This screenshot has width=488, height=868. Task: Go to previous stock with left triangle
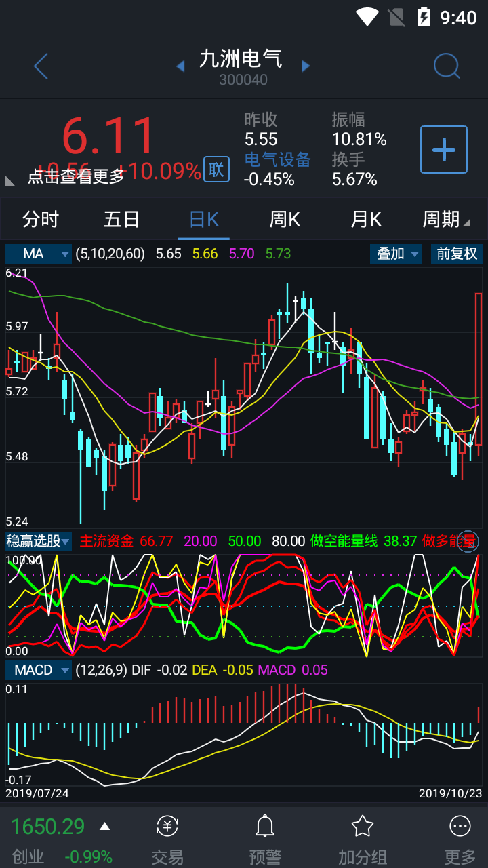coord(180,66)
